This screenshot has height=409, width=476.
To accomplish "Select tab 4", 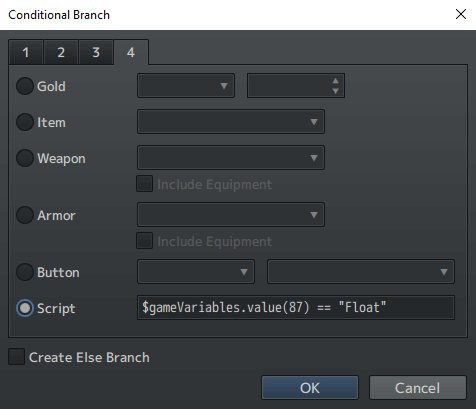I will coord(131,52).
